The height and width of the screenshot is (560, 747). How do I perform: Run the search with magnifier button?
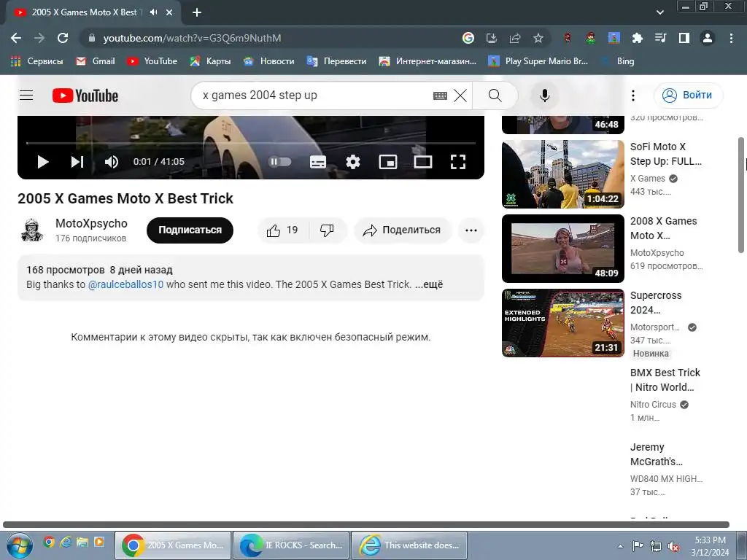pyautogui.click(x=495, y=96)
